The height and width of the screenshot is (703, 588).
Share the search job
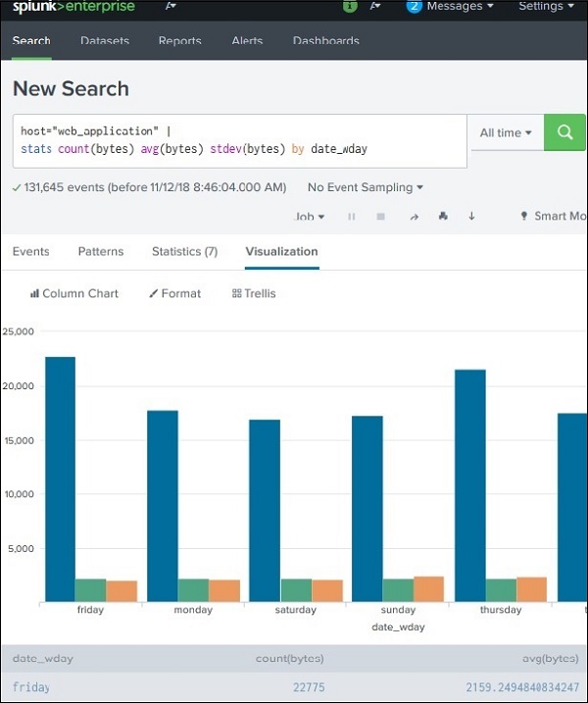(x=413, y=217)
